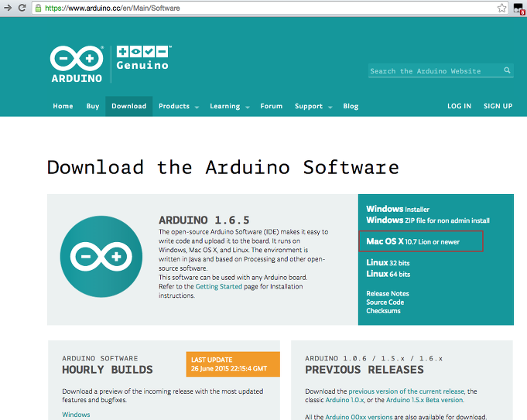Image resolution: width=527 pixels, height=420 pixels.
Task: Click the Arduino infinity logo in header
Action: 77,64
